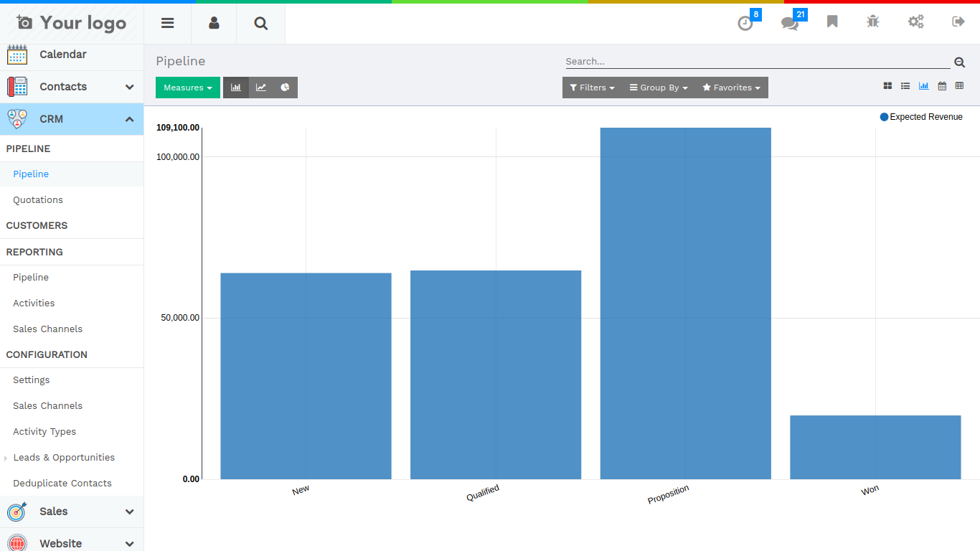Open Sales Channels under Configuration

[x=47, y=406]
